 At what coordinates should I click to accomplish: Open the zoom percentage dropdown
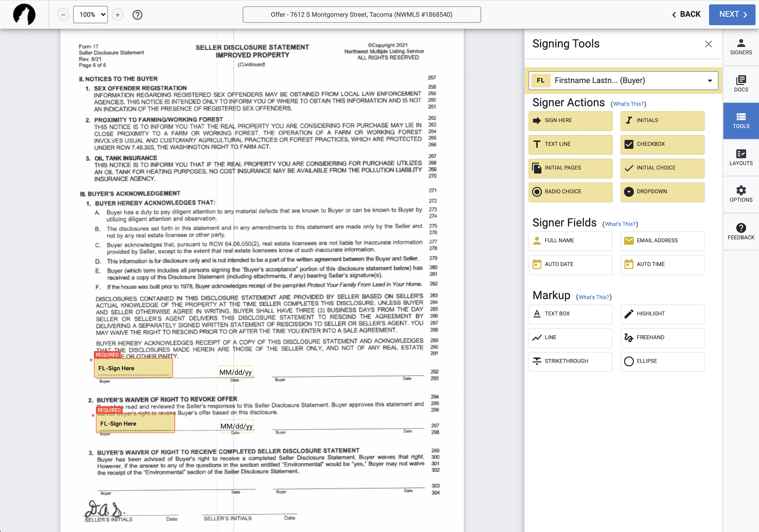pyautogui.click(x=90, y=15)
